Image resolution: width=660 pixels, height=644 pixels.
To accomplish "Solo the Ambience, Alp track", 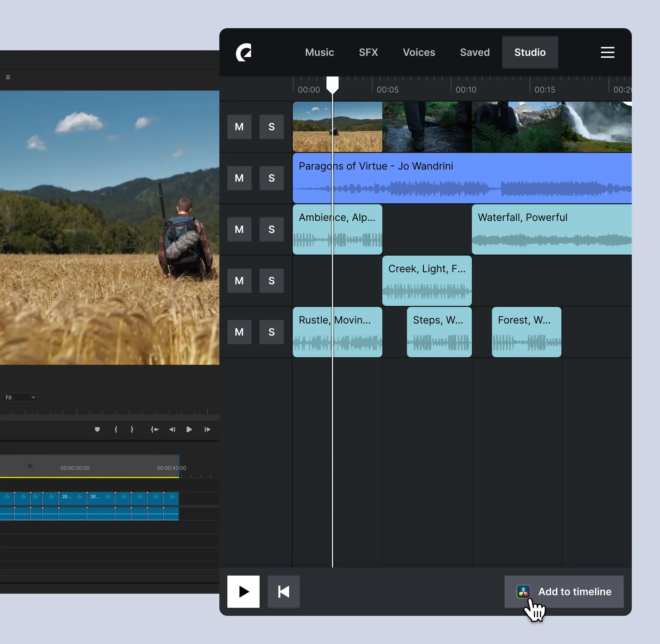I will click(x=271, y=229).
